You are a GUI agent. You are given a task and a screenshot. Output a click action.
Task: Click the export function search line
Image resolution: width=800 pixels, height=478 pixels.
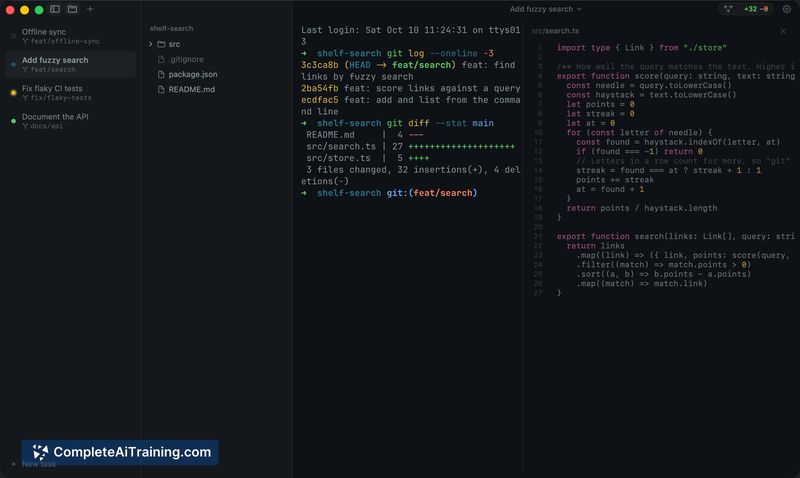676,237
